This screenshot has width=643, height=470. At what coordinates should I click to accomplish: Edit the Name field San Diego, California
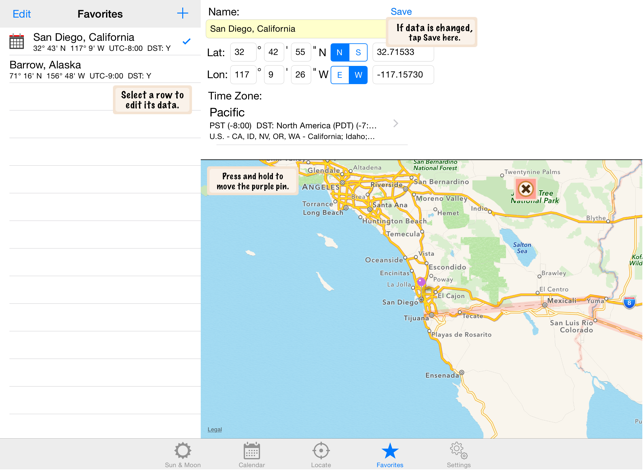296,29
